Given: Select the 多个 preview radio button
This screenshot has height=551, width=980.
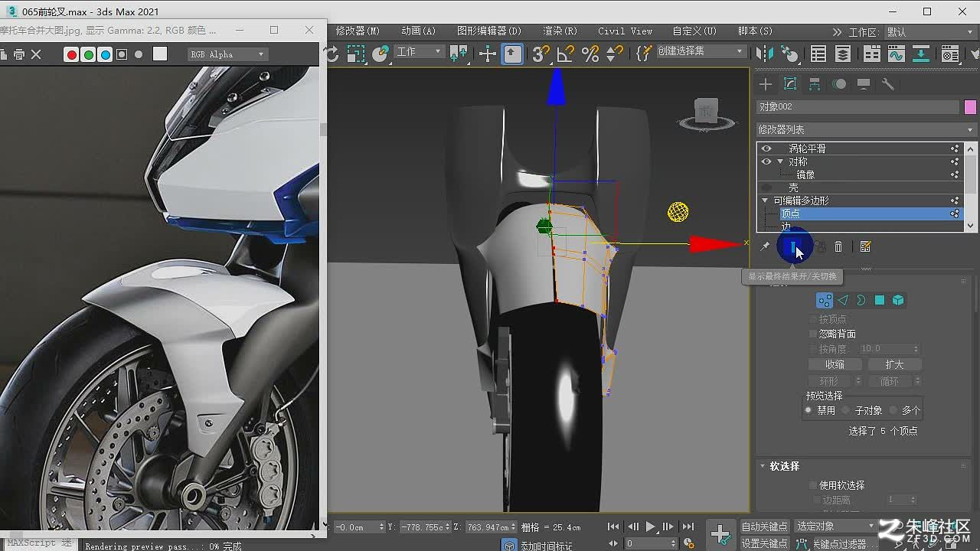Looking at the screenshot, I should click(x=892, y=410).
